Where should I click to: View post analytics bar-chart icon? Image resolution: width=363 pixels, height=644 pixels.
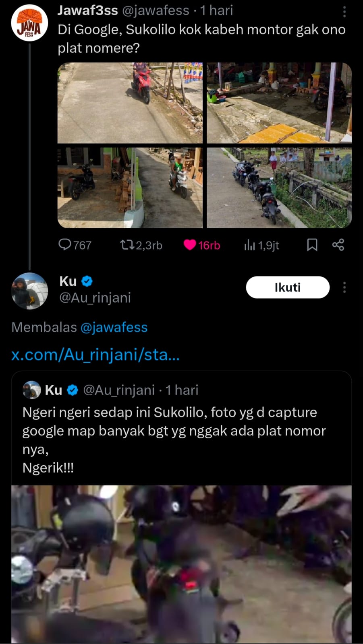249,245
